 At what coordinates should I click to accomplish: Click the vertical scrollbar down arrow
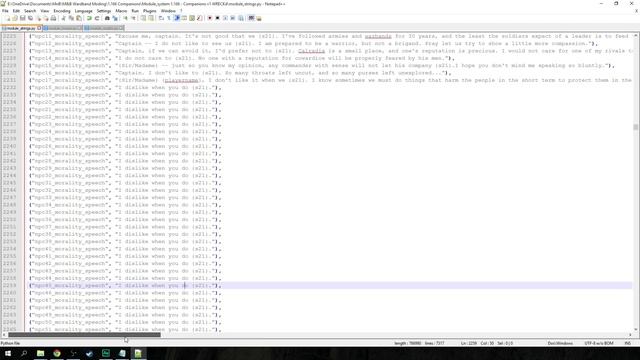(x=636, y=329)
